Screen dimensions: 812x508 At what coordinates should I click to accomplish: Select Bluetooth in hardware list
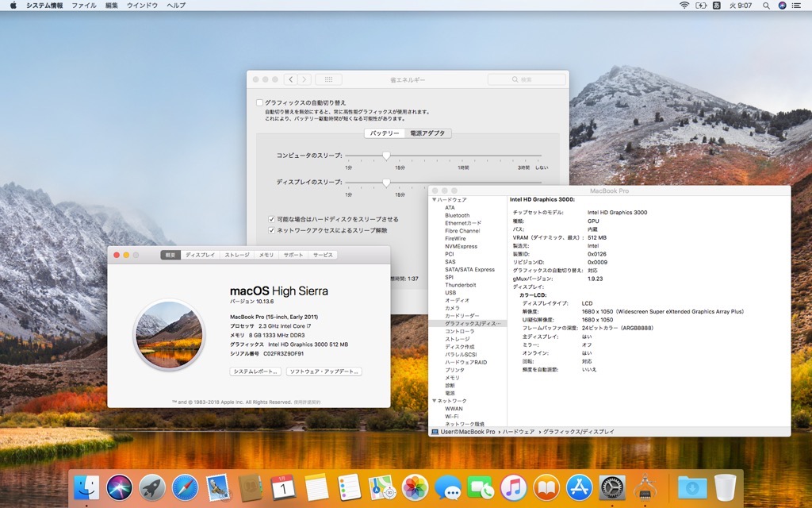[458, 216]
